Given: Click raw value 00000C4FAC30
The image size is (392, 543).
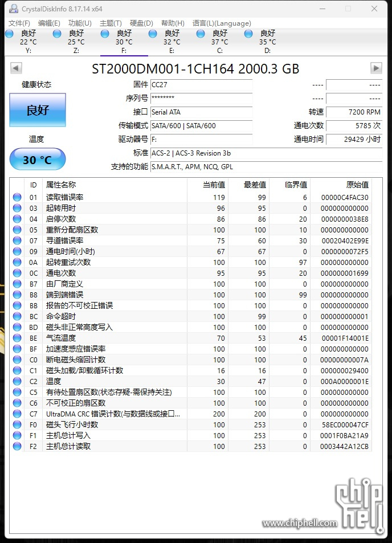Looking at the screenshot, I should (x=345, y=197).
